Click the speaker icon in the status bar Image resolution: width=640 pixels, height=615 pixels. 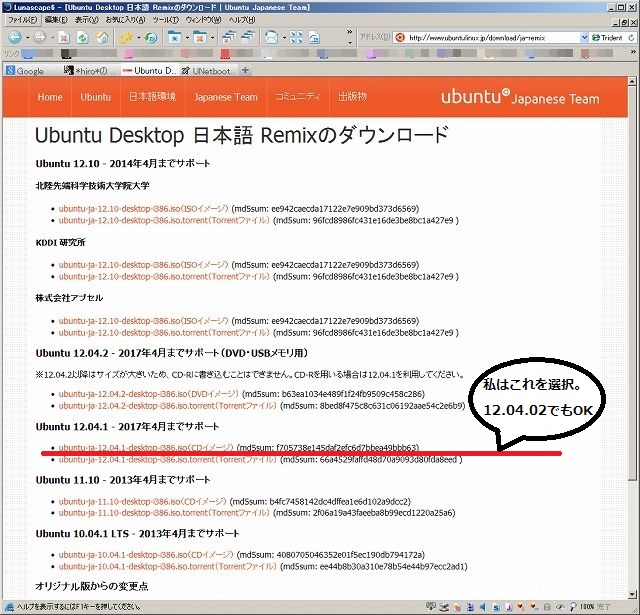483,607
